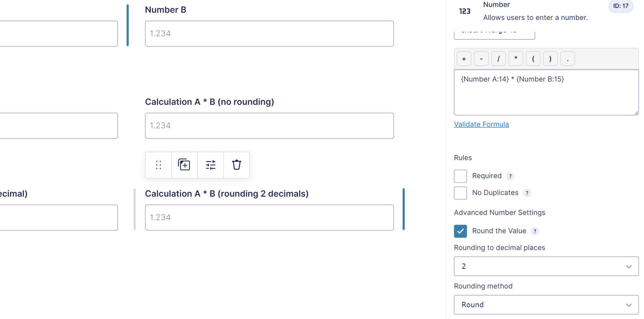644x319 pixels.
Task: Insert closing parenthesis into formula
Action: 550,59
